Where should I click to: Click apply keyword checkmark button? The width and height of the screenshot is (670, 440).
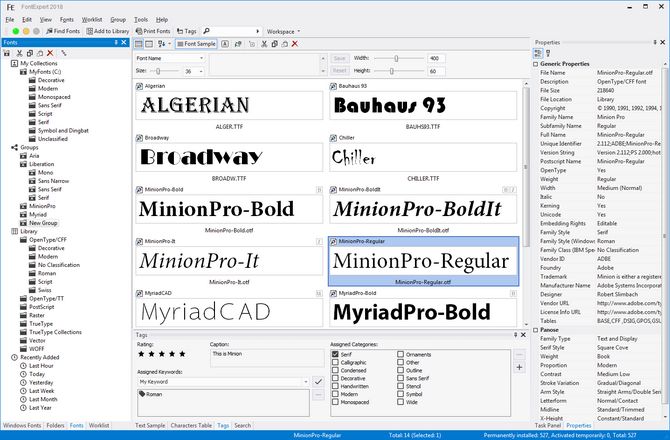point(318,381)
